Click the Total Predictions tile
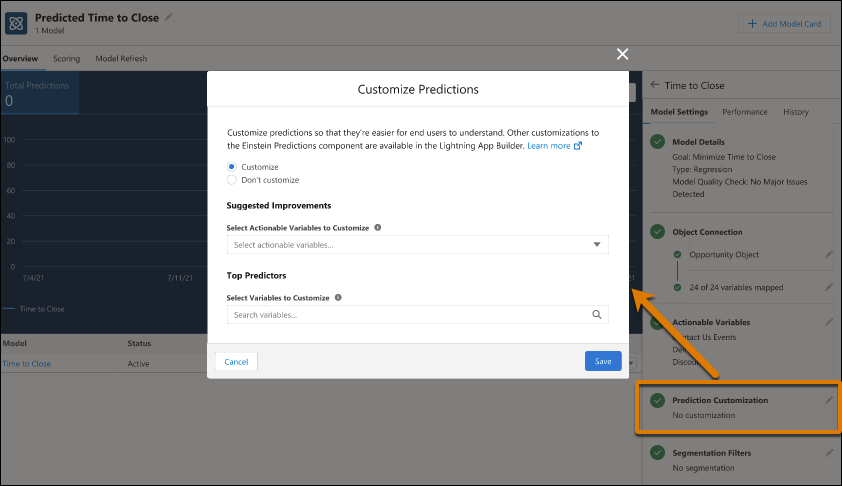Viewport: 842px width, 486px height. [x=40, y=93]
